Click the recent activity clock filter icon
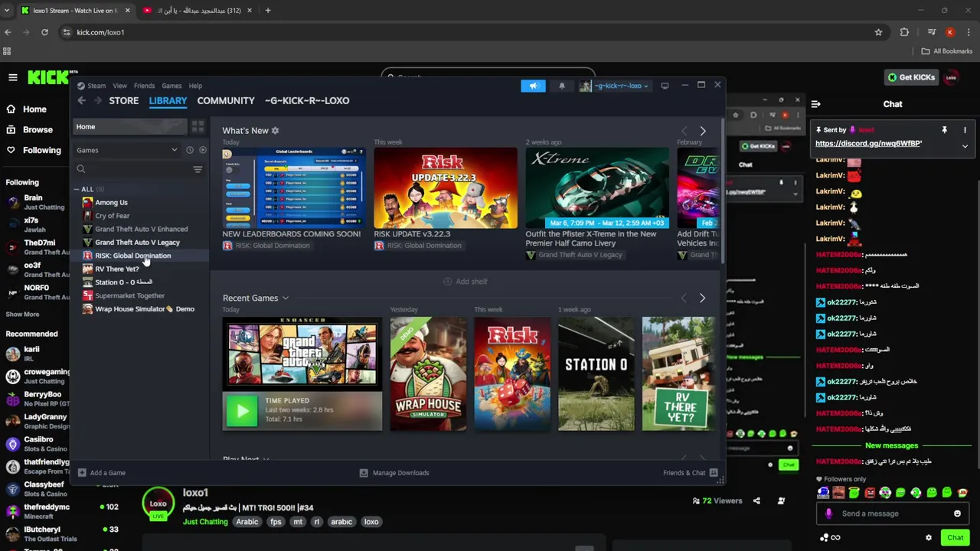The width and height of the screenshot is (980, 551). tap(190, 150)
